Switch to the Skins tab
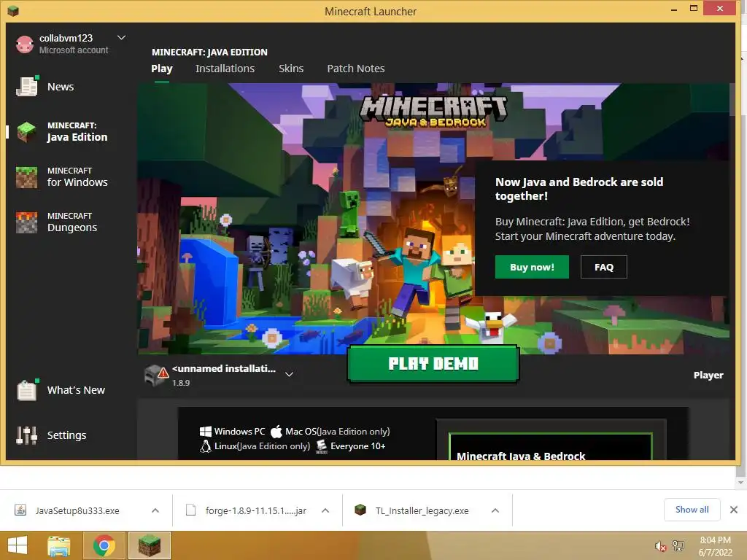The height and width of the screenshot is (560, 747). [291, 69]
